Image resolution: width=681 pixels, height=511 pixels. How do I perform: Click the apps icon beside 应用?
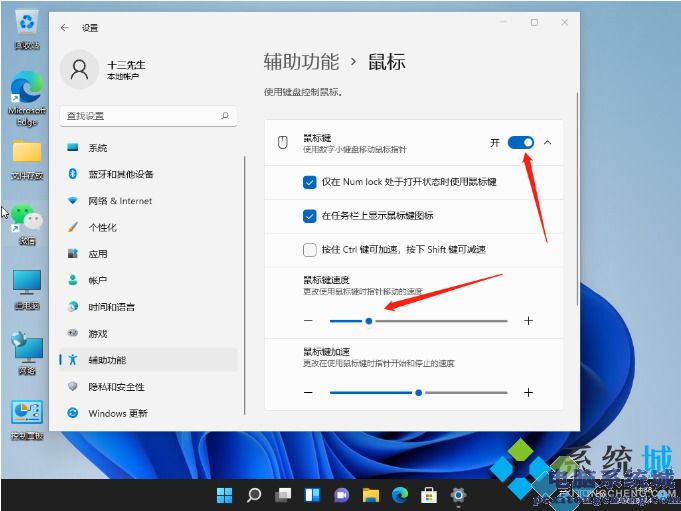click(73, 254)
